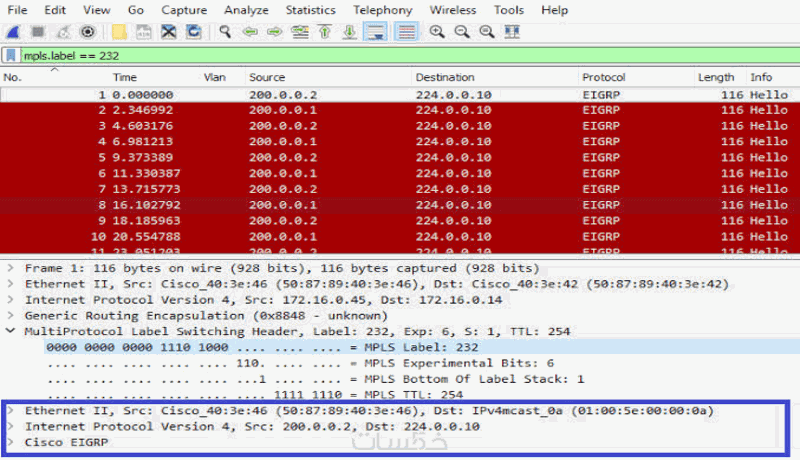Open the Telephony menu
The height and width of the screenshot is (460, 800).
[383, 10]
